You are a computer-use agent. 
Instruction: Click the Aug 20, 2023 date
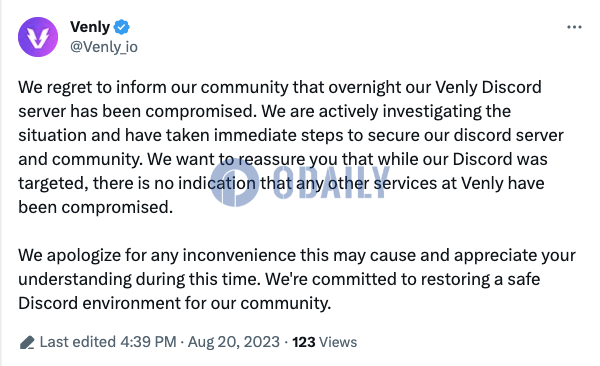click(234, 342)
